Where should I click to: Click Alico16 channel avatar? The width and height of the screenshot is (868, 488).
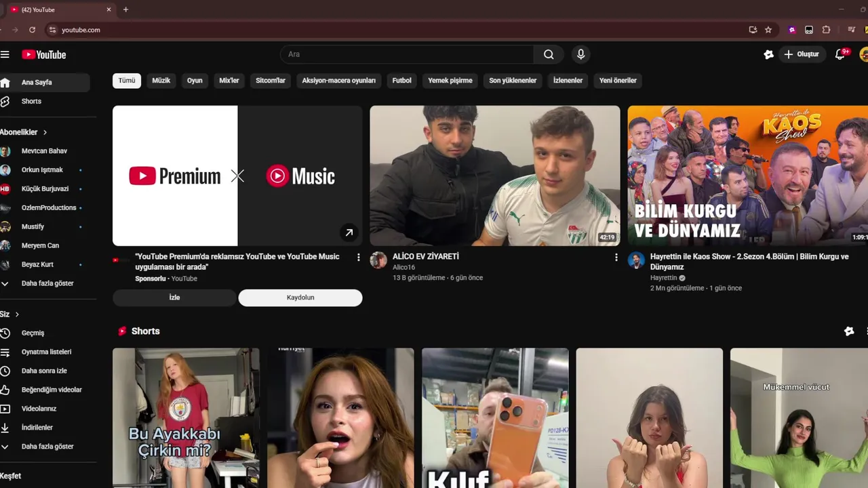[378, 260]
